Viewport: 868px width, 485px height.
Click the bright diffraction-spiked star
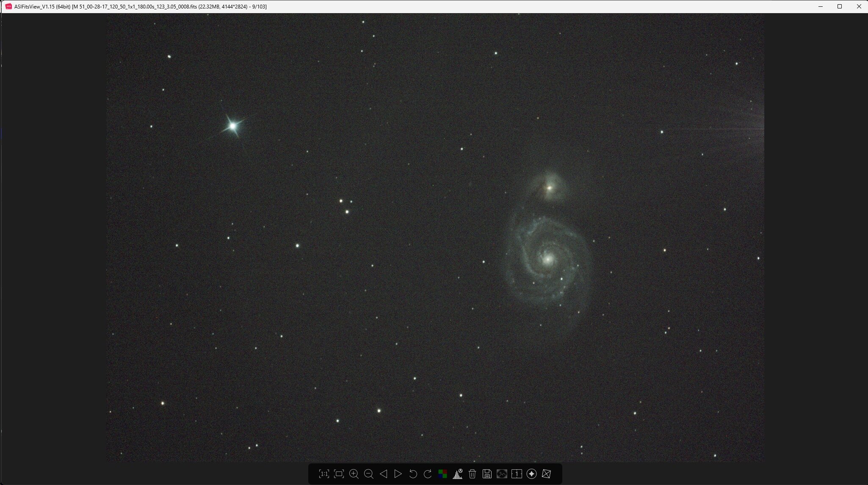[232, 126]
